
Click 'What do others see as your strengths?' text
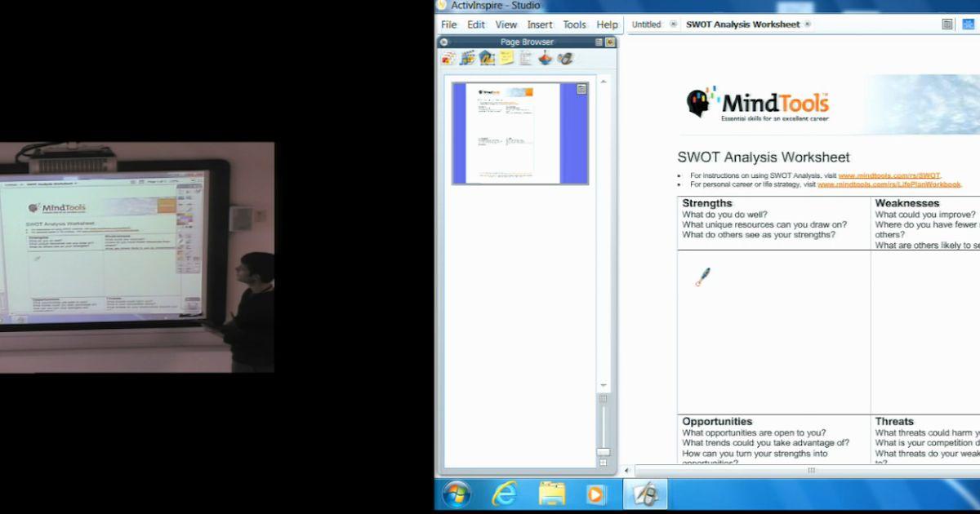pyautogui.click(x=759, y=235)
